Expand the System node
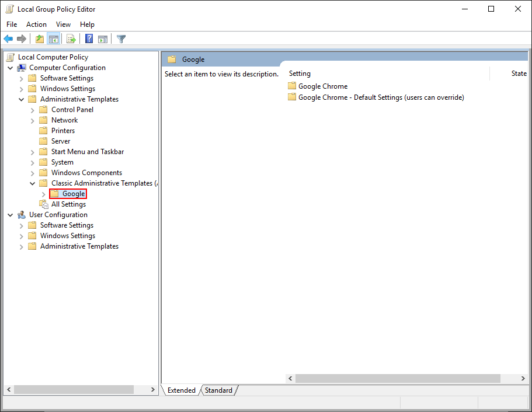This screenshot has height=412, width=532. tap(33, 163)
